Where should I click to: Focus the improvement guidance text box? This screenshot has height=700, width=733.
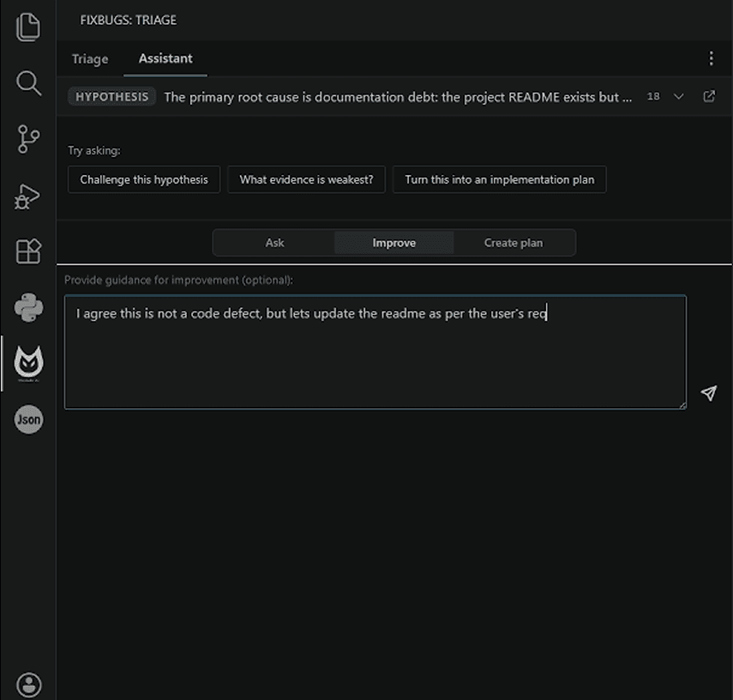click(376, 353)
